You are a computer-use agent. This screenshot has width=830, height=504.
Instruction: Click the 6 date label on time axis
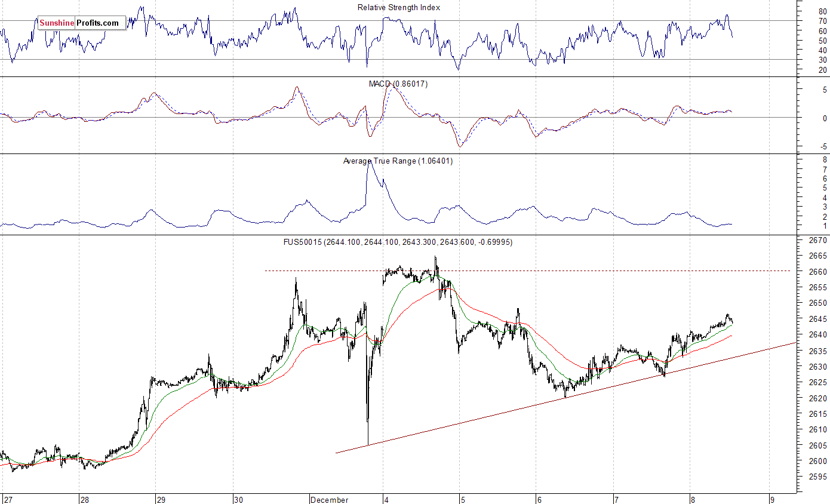(539, 499)
